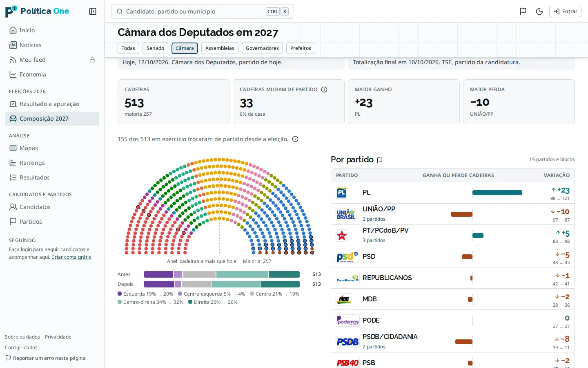Click the Entrar login button

point(565,11)
